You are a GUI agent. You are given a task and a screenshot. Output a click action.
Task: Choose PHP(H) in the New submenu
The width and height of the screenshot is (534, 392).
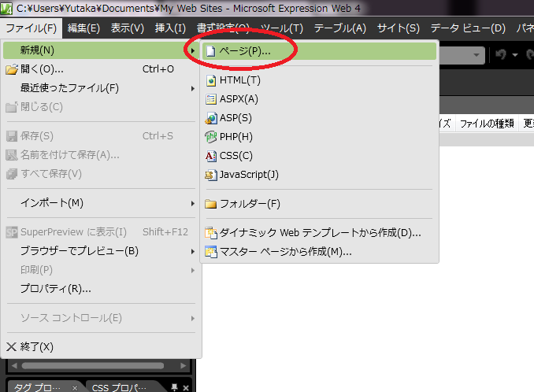[x=319, y=137]
